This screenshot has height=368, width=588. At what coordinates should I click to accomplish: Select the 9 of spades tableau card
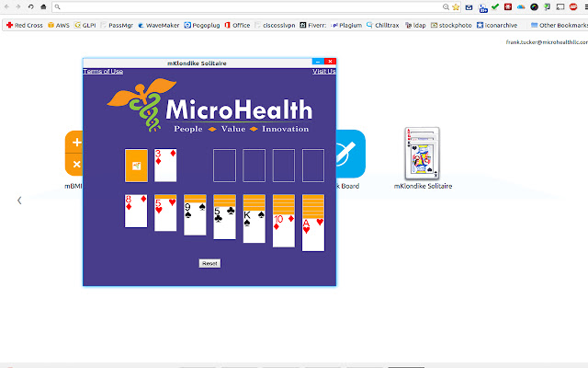[195, 219]
